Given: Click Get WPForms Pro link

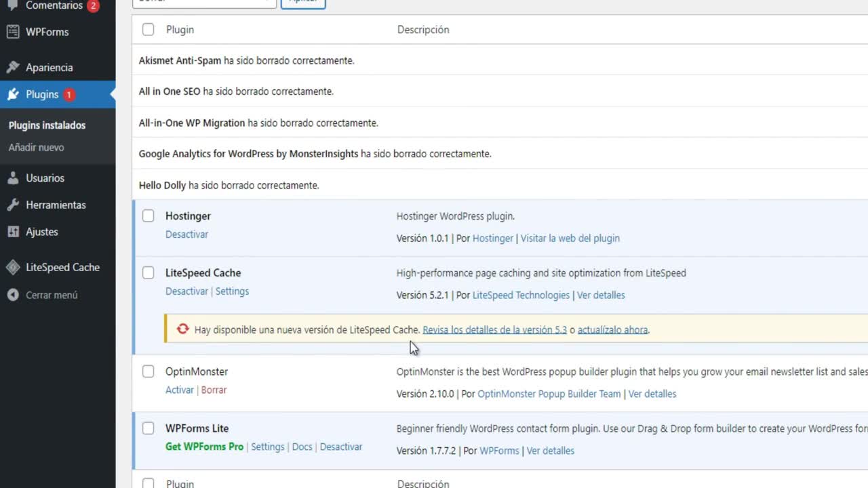Looking at the screenshot, I should (204, 447).
